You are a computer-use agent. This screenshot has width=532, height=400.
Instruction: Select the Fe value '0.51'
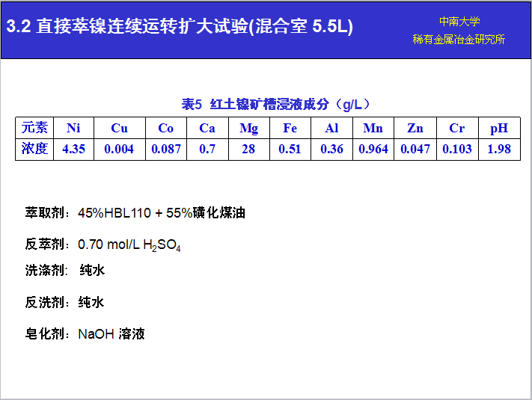[x=290, y=149]
